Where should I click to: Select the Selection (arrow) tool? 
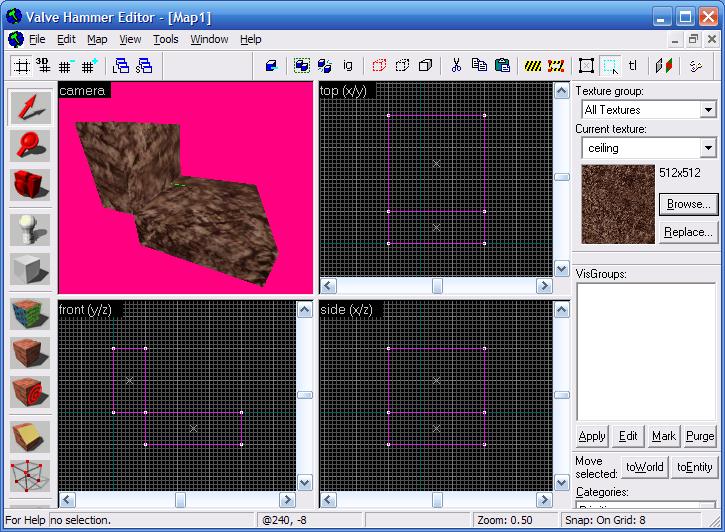click(30, 108)
